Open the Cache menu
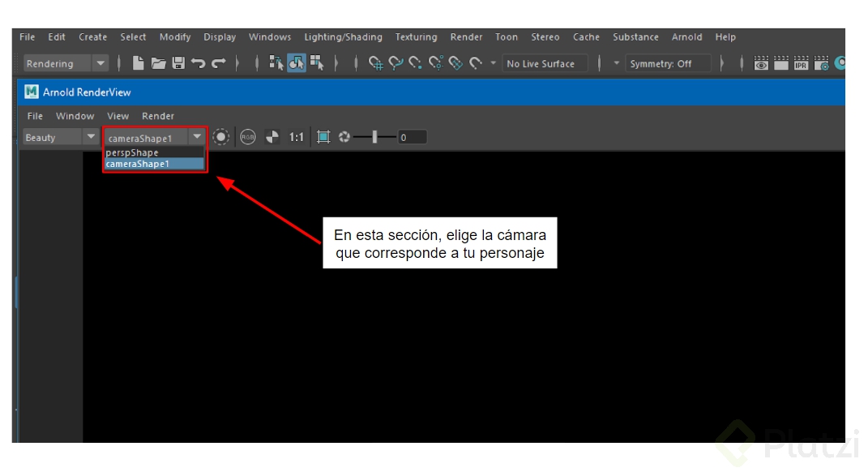Viewport: 868px width, 472px height. click(586, 37)
